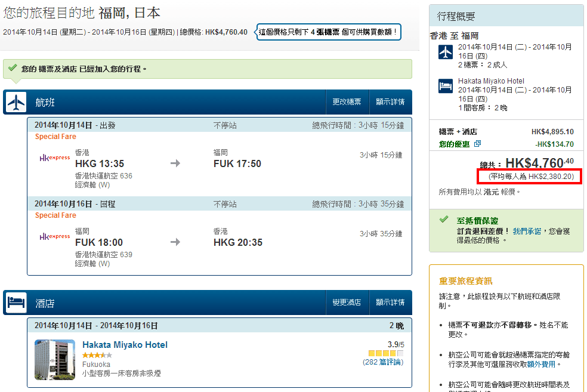Open the popup icon next to 您的優惠
Image resolution: width=587 pixels, height=392 pixels.
(x=477, y=144)
